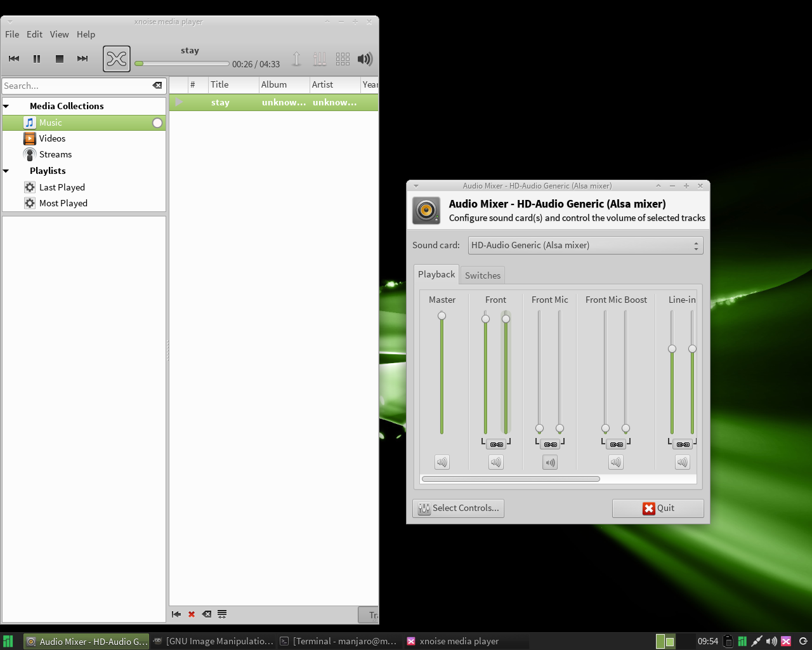Click the xnoise album art logo button

click(x=117, y=59)
